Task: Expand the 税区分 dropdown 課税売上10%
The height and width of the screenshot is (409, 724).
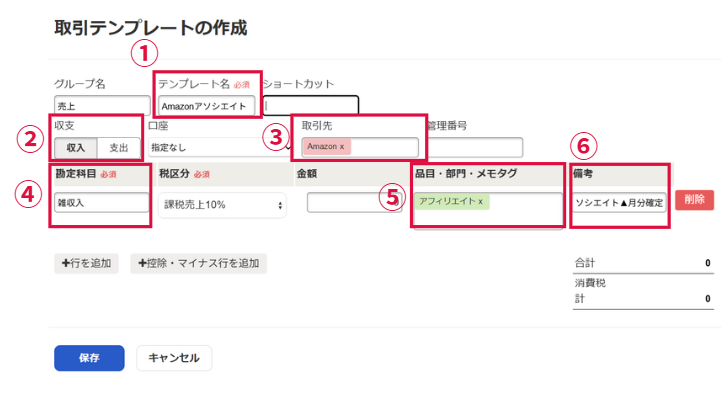Action: [221, 204]
